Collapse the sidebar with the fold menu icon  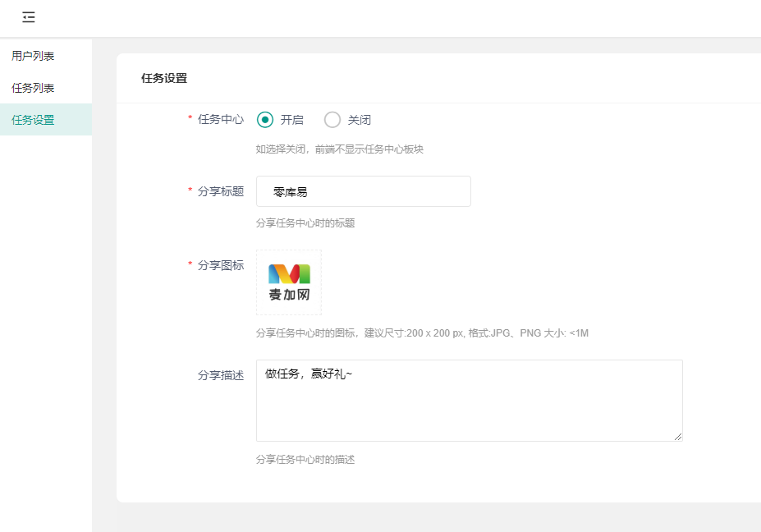click(x=29, y=17)
